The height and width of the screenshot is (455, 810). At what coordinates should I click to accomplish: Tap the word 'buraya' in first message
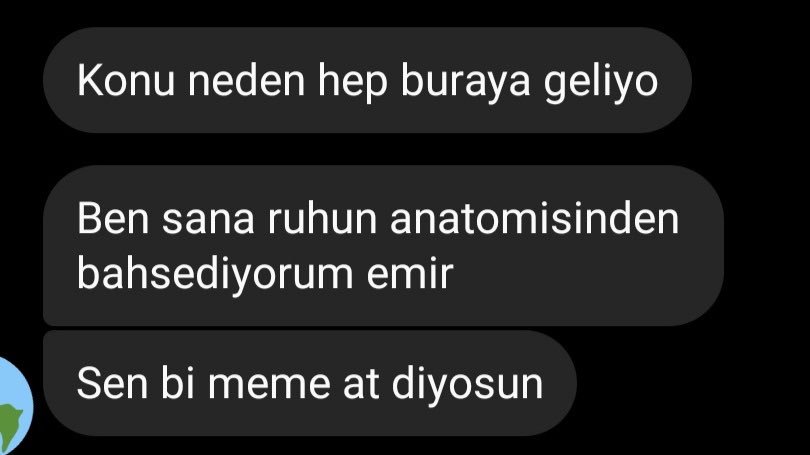click(x=465, y=83)
